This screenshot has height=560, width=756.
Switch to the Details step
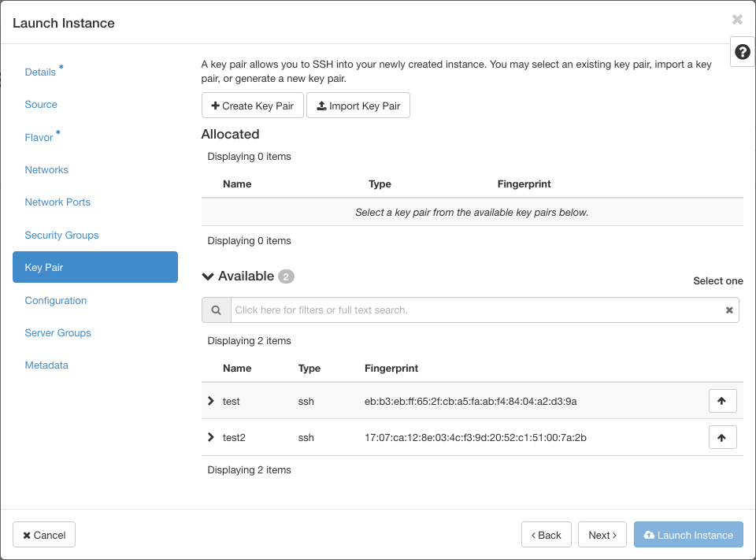tap(42, 72)
